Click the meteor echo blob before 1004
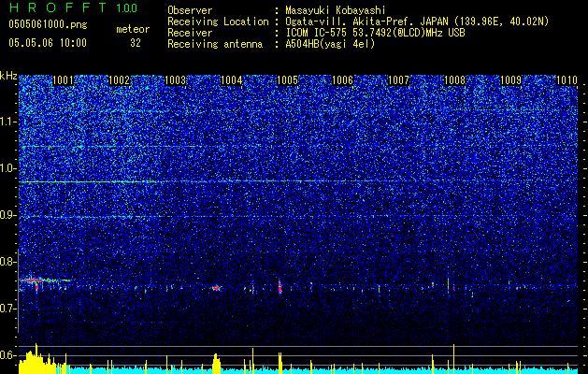Viewport: 588px width, 374px height. pyautogui.click(x=216, y=288)
